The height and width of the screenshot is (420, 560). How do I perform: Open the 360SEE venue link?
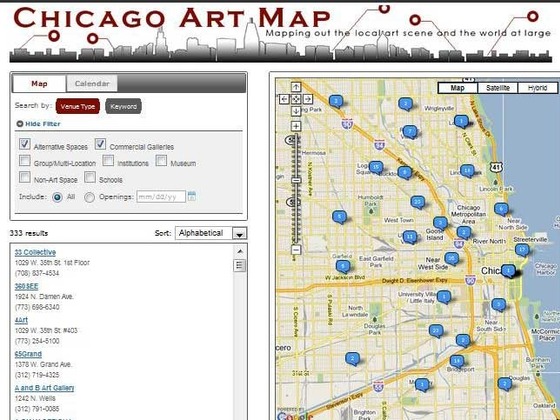coord(26,286)
